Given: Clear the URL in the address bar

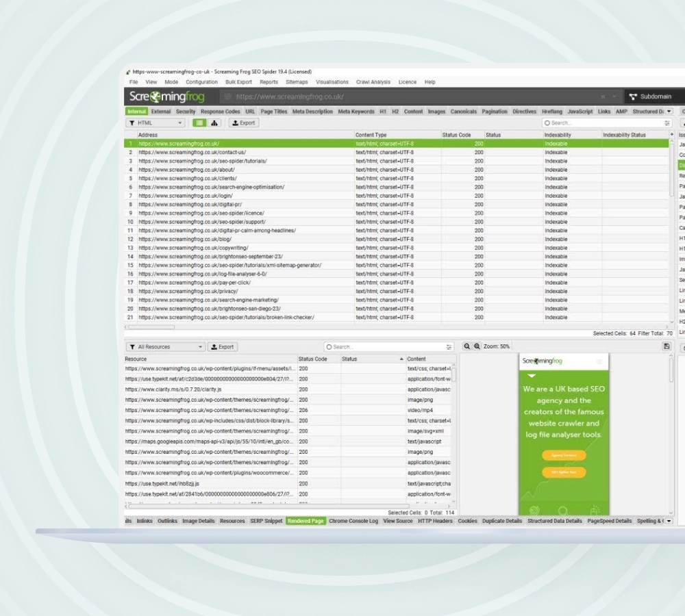Looking at the screenshot, I should pyautogui.click(x=603, y=97).
